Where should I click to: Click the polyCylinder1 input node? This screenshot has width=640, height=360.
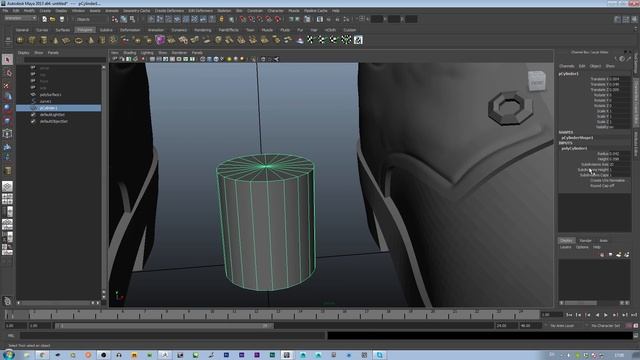pos(574,148)
